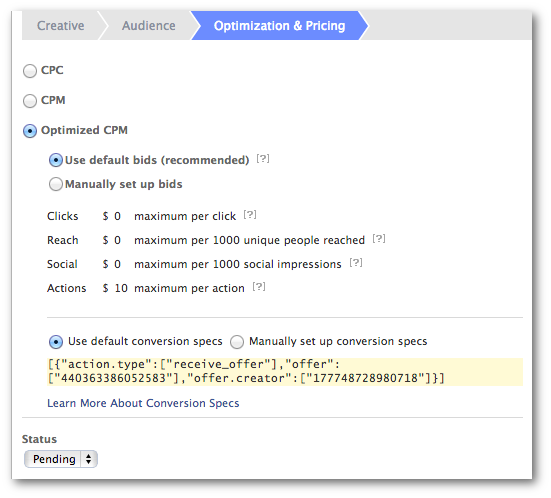551x498 pixels.
Task: Click the Social row label
Action: click(62, 264)
